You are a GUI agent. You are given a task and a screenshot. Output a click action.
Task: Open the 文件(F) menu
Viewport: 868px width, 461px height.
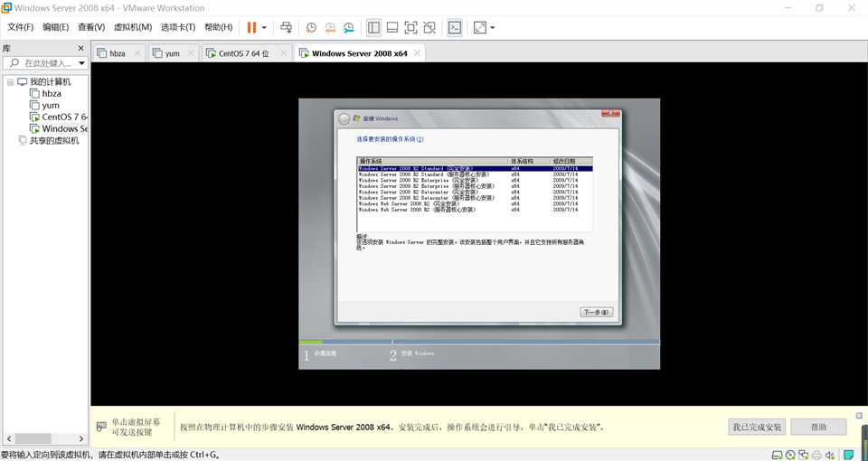(x=21, y=27)
